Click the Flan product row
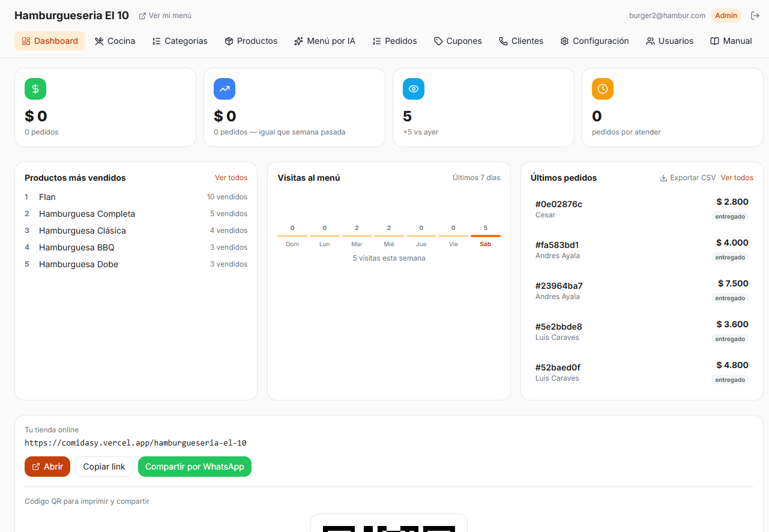 tap(136, 197)
